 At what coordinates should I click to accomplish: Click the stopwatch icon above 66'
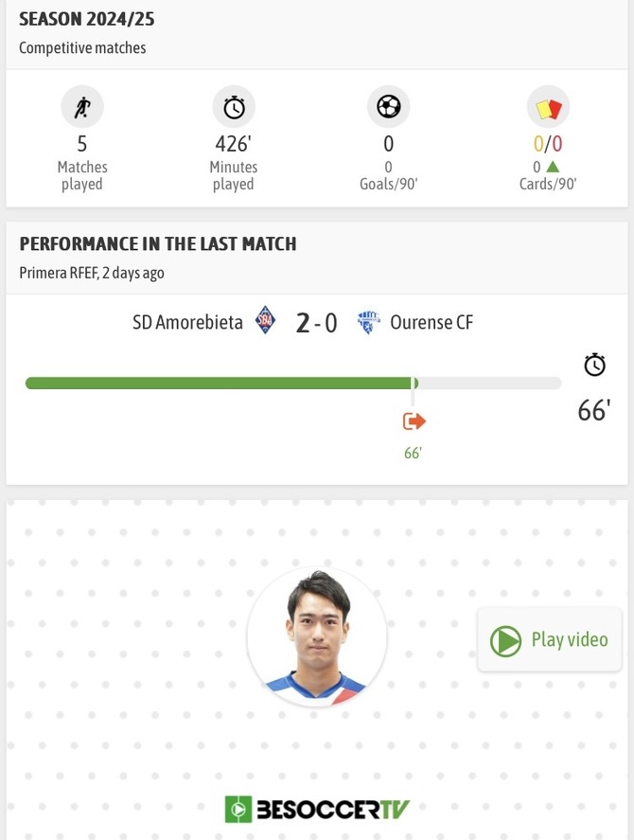[594, 365]
